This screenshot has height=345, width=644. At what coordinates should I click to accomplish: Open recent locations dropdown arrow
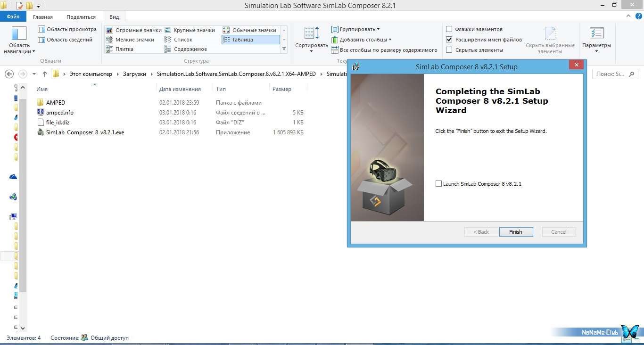34,74
